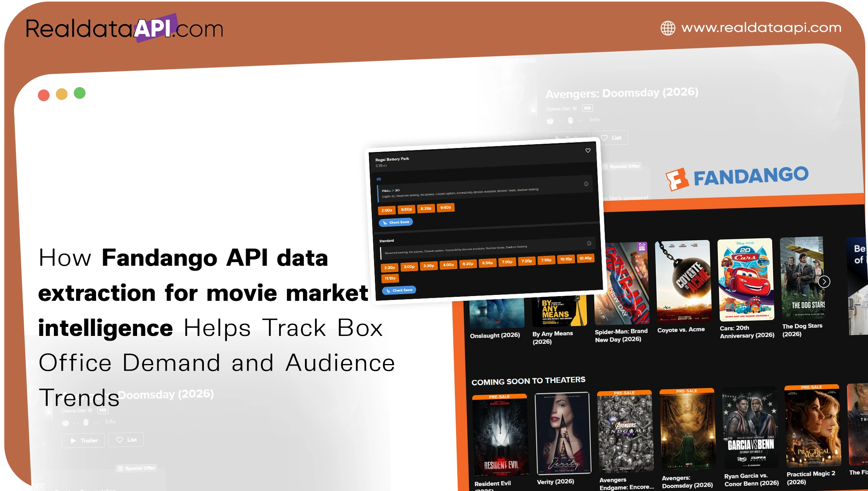Select the 2:00p 3D showtime
The image size is (868, 491).
click(387, 210)
